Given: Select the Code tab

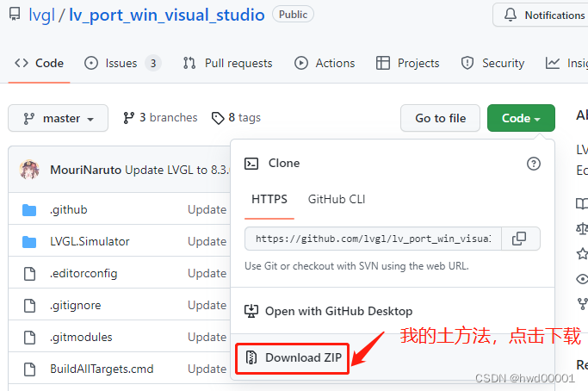Looking at the screenshot, I should (x=39, y=63).
